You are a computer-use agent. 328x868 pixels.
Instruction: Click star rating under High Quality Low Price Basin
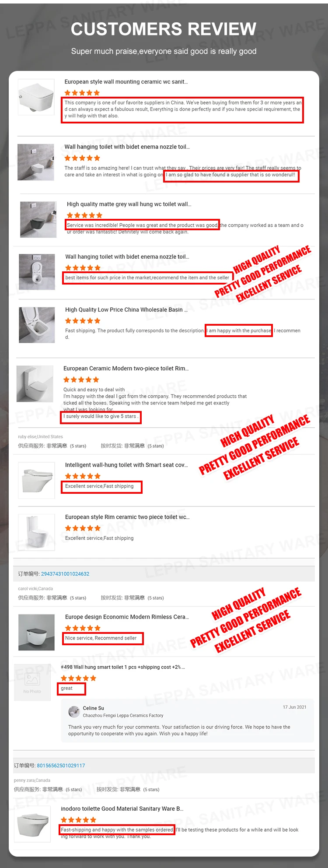pos(83,321)
